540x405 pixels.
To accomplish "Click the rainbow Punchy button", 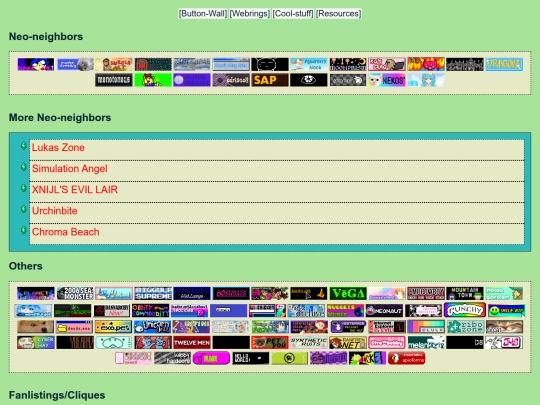I will point(465,310).
